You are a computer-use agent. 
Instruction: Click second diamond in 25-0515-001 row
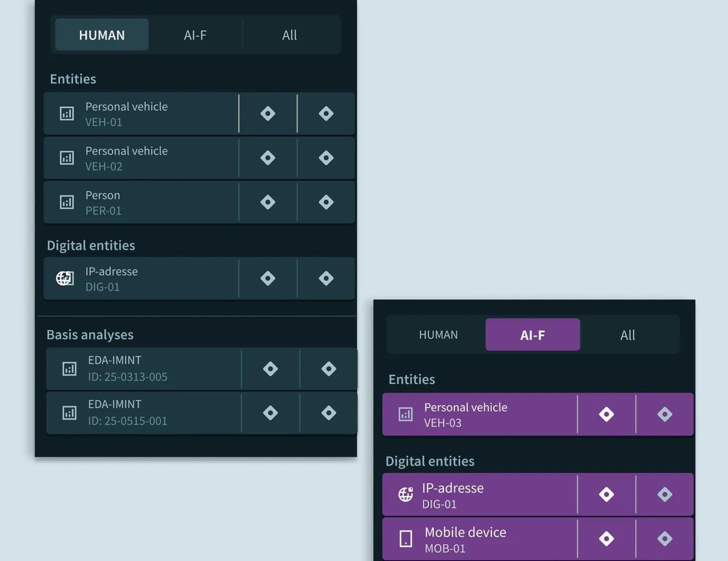[x=329, y=412]
